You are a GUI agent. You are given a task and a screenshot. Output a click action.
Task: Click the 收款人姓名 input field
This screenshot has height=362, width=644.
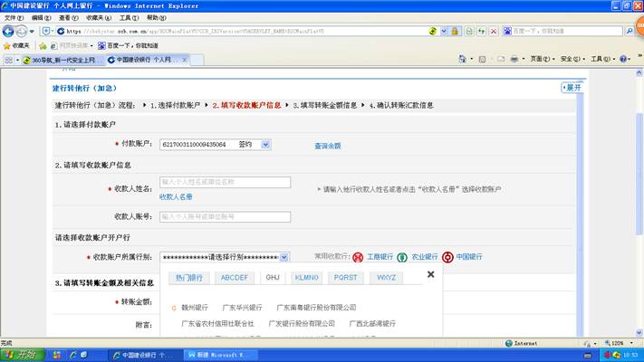tap(225, 182)
